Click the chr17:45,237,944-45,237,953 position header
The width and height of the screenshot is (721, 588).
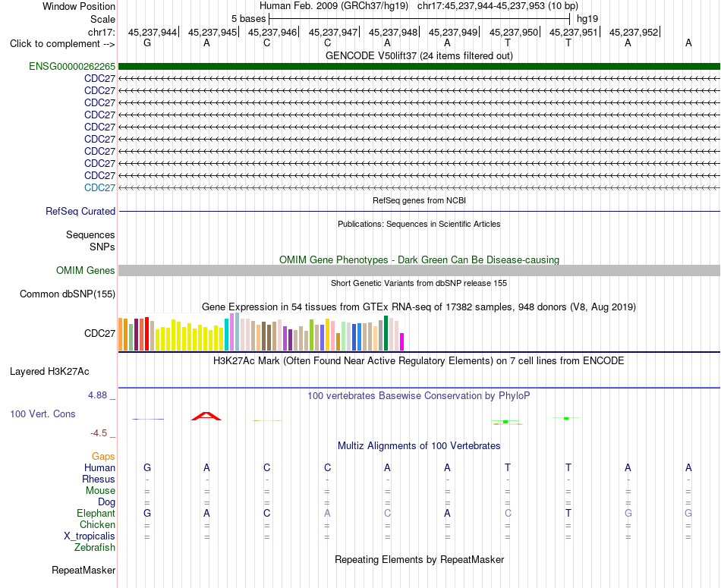[x=498, y=6]
